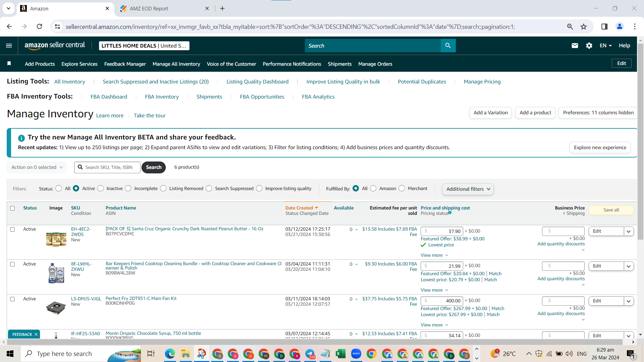644x362 pixels.
Task: Open the Chrome three-dot menu
Action: 635,26
